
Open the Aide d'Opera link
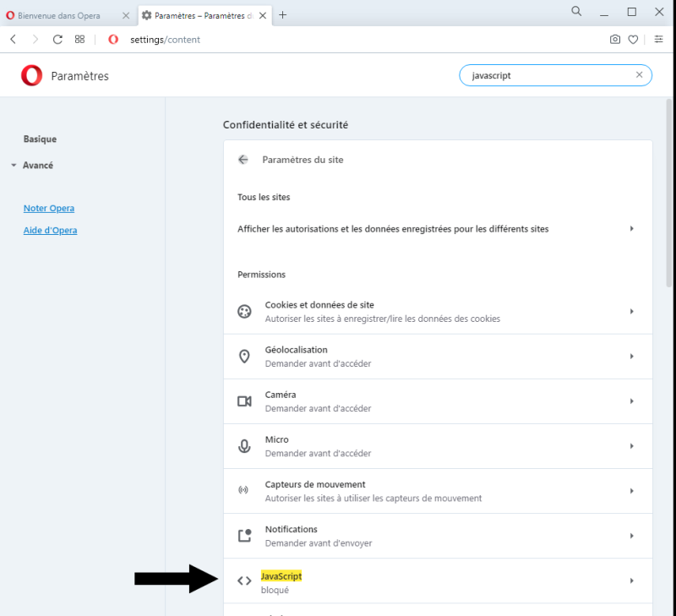[x=50, y=230]
